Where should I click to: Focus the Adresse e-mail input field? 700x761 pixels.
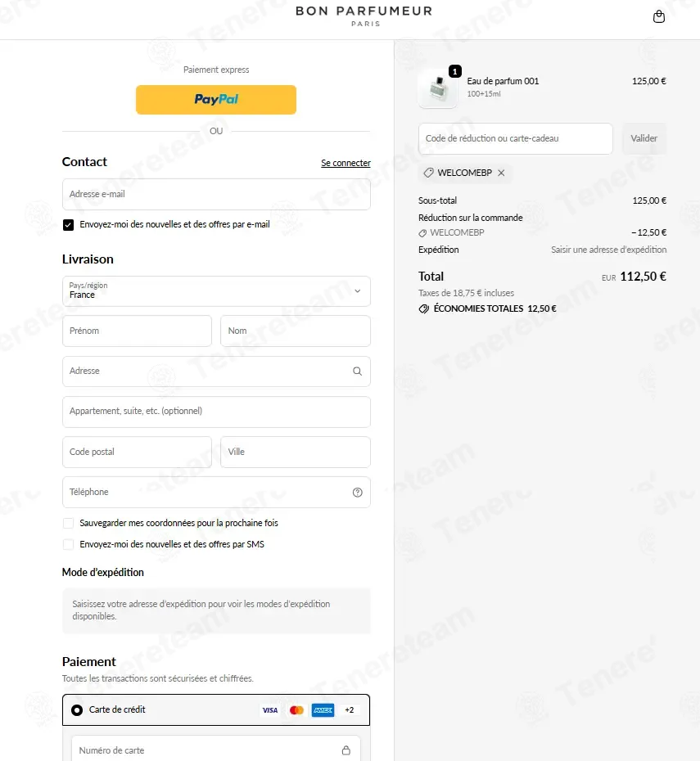click(x=216, y=194)
